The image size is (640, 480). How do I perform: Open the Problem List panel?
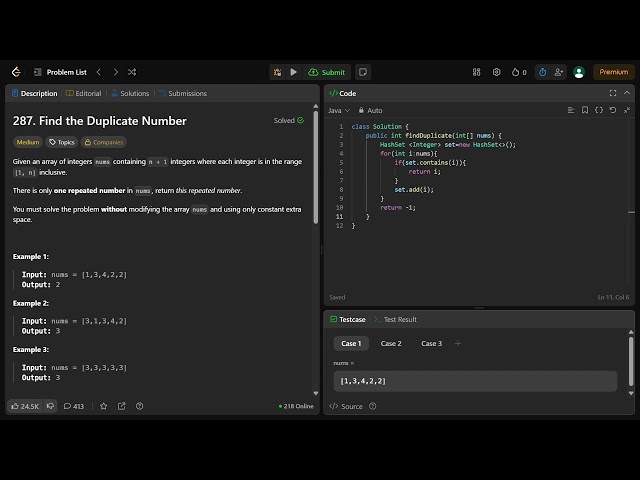coord(60,72)
